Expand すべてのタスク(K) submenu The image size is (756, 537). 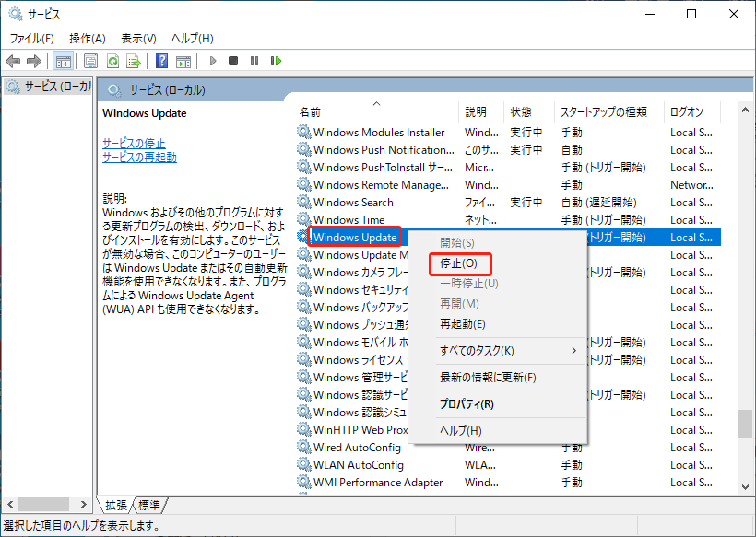[498, 351]
